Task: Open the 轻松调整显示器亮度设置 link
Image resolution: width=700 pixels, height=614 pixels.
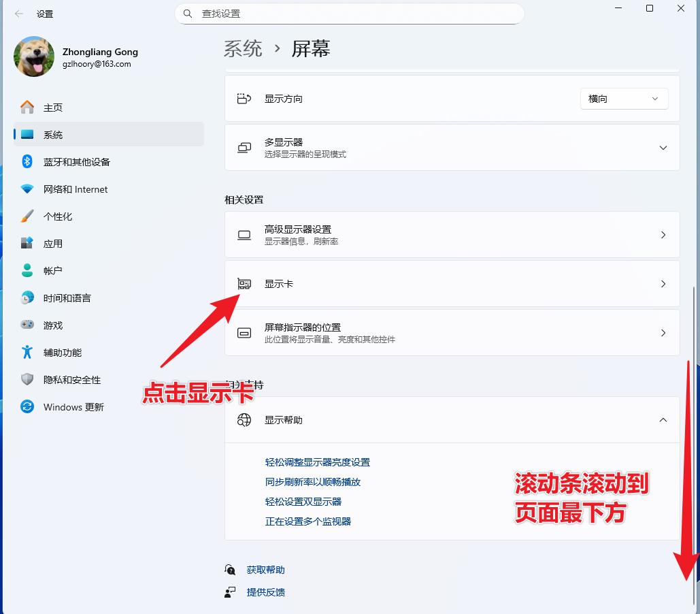Action: coord(318,462)
